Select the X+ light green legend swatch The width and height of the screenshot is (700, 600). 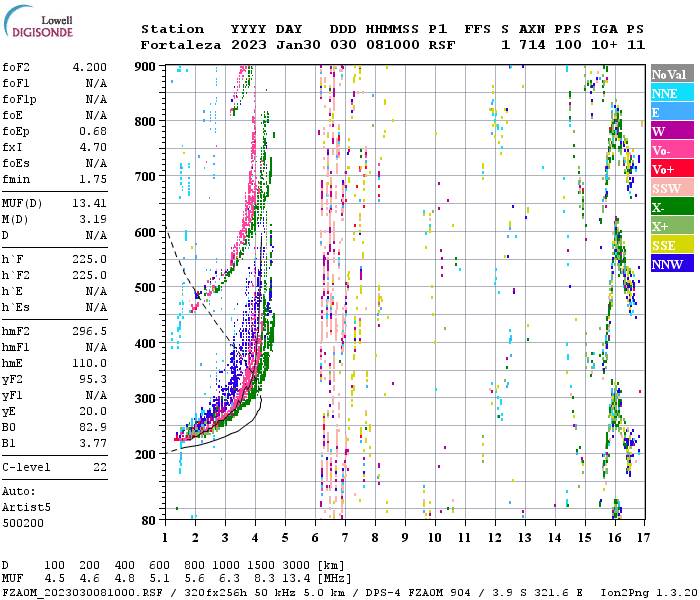(672, 226)
